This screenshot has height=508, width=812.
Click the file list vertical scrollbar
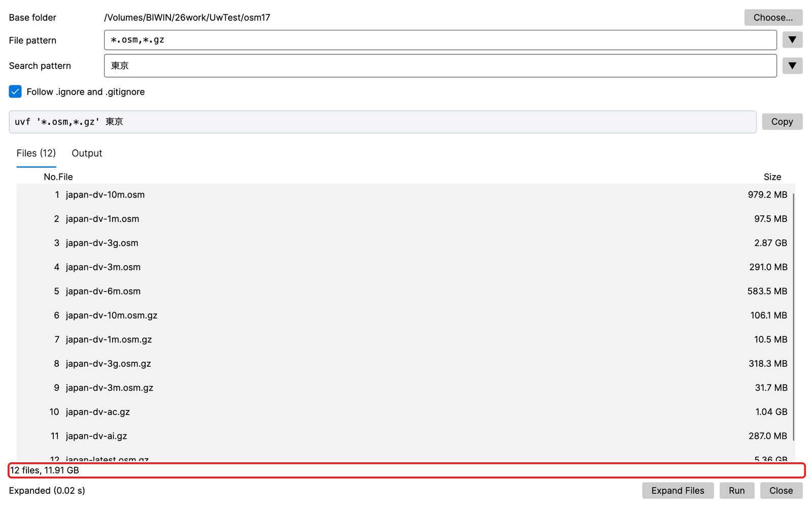click(793, 317)
